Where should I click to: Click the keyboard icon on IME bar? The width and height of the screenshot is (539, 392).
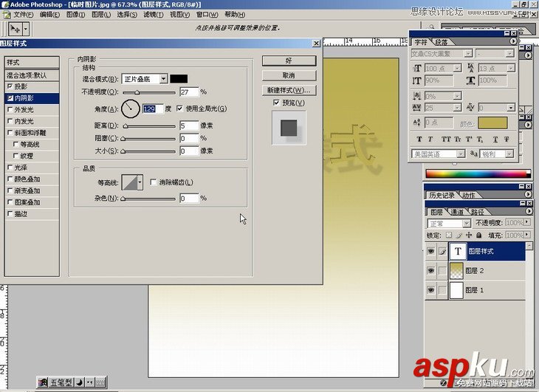(100, 382)
